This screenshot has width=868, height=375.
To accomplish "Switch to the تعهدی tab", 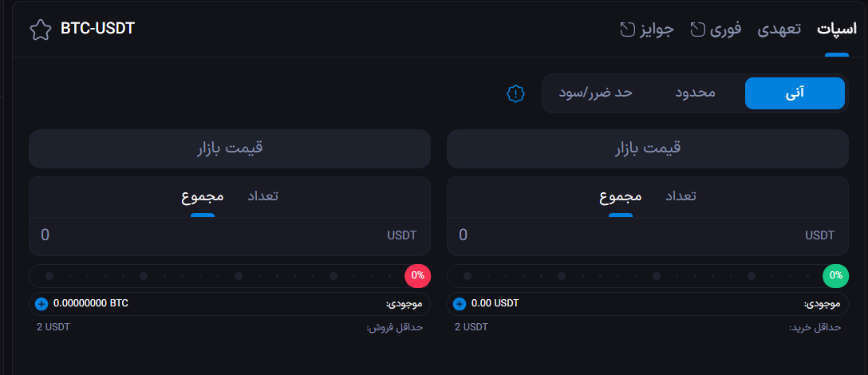I will [779, 30].
